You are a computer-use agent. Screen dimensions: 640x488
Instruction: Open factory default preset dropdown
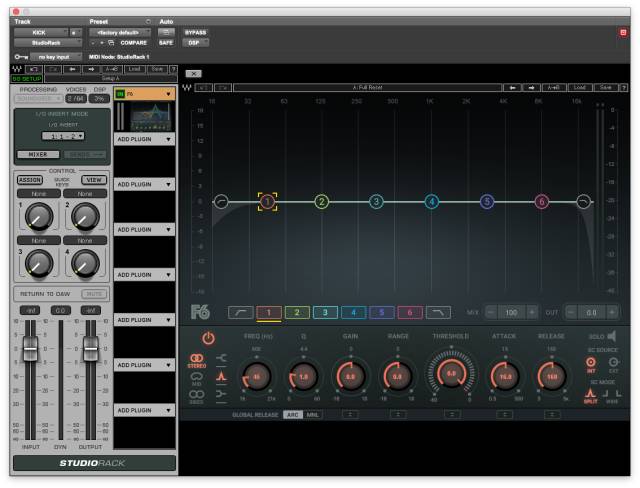pyautogui.click(x=120, y=32)
